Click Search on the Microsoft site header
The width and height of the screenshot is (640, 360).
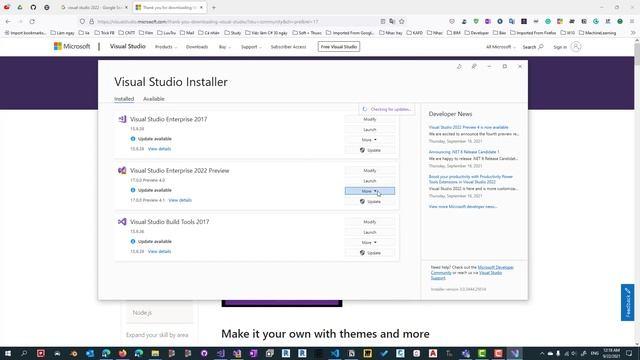533,47
